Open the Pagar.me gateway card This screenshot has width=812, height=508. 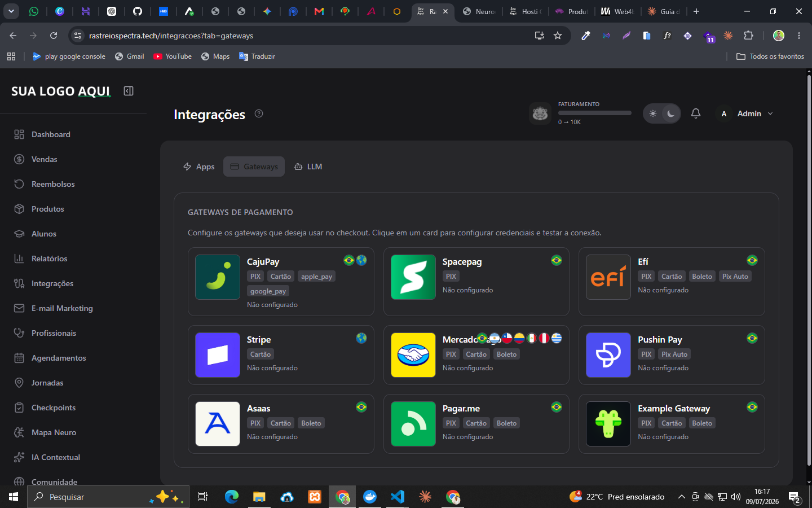(476, 424)
